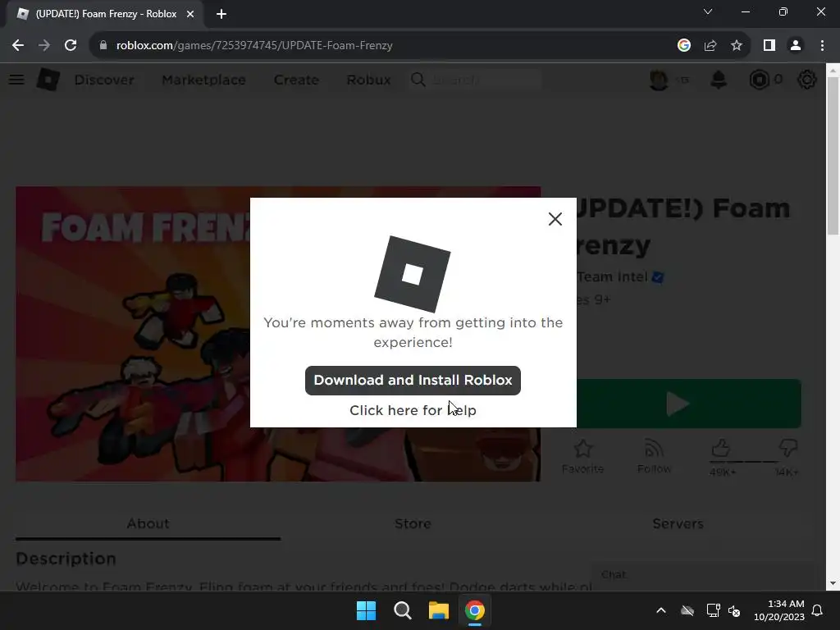Open the Chat panel
This screenshot has height=630, width=840.
tap(702, 575)
